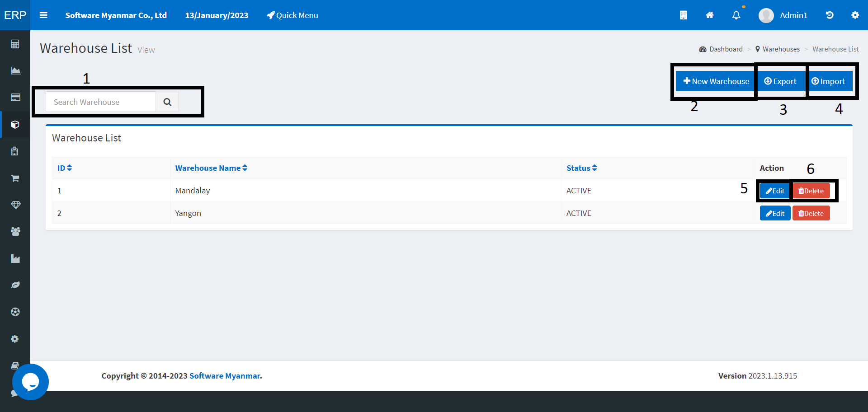This screenshot has height=412, width=868.
Task: Click ACTIVE status of Mandalay row
Action: tap(579, 191)
